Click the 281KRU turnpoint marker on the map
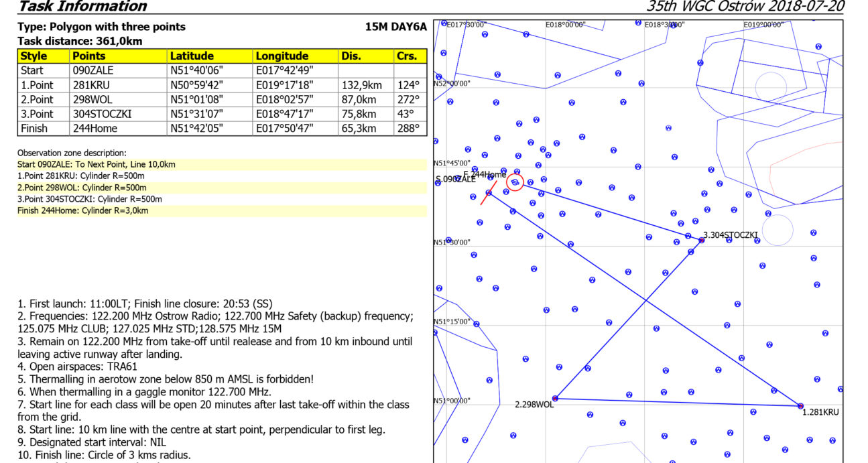This screenshot has width=868, height=463. (800, 406)
